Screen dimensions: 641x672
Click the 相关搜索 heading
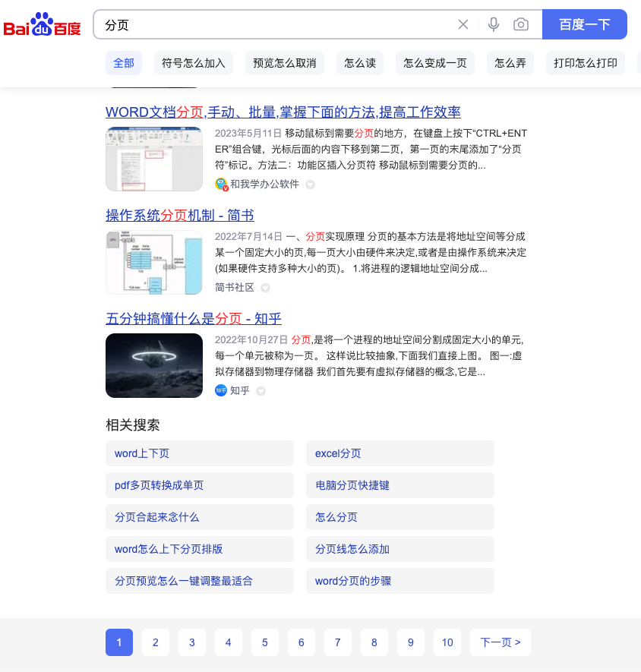pyautogui.click(x=133, y=425)
